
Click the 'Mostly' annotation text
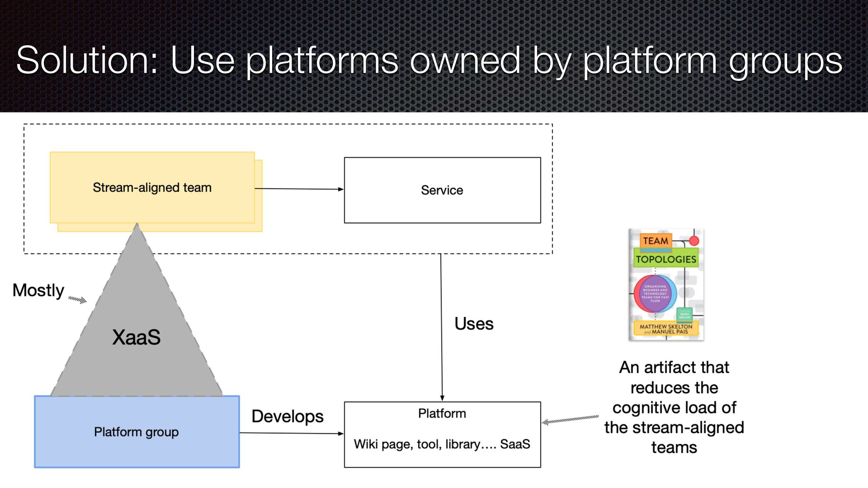(38, 290)
